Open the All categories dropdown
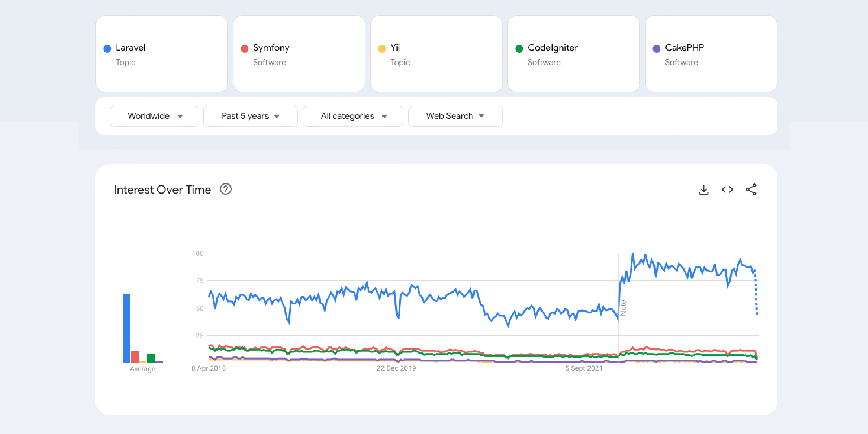The width and height of the screenshot is (868, 434). (353, 116)
